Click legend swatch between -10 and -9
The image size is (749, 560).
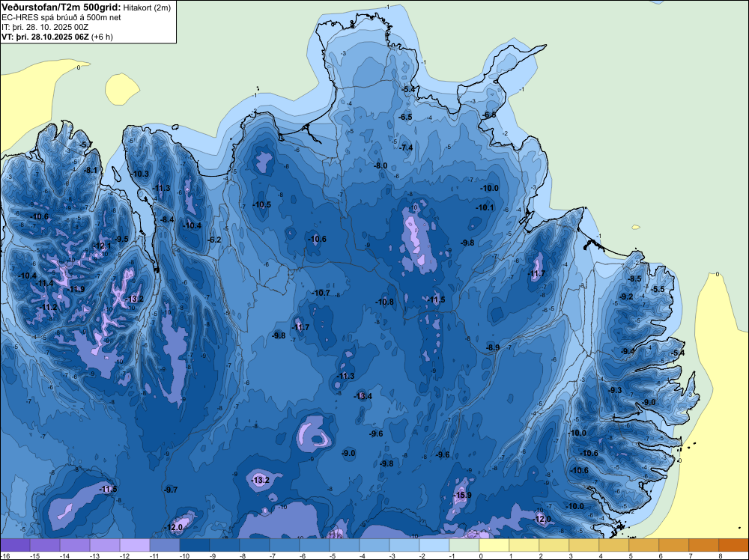[195, 545]
